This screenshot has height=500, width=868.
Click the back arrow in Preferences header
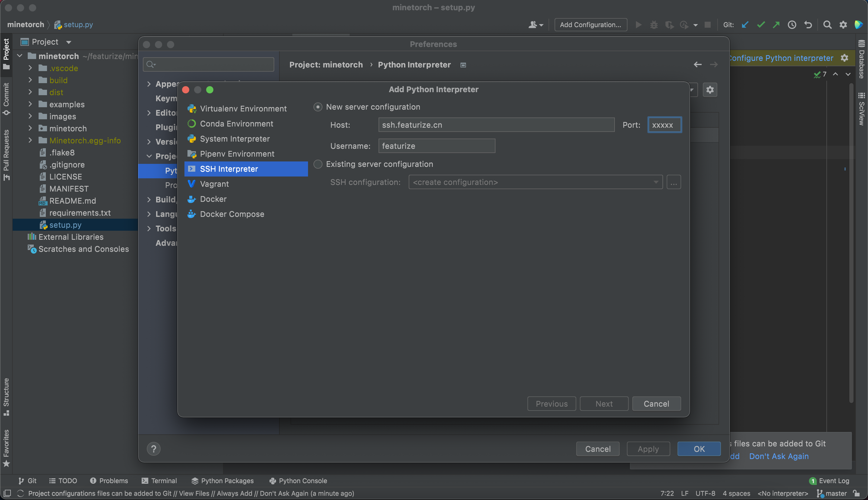click(x=697, y=64)
